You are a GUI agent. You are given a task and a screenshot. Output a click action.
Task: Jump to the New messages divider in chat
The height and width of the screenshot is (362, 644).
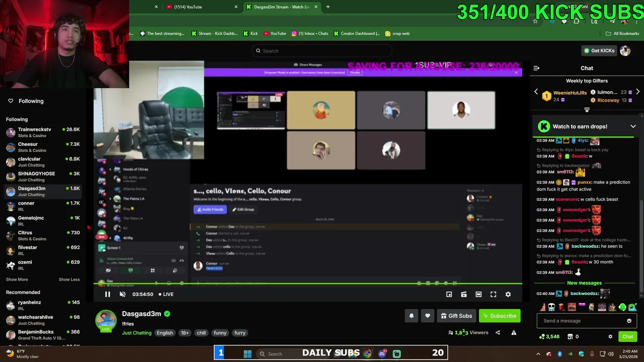[584, 283]
